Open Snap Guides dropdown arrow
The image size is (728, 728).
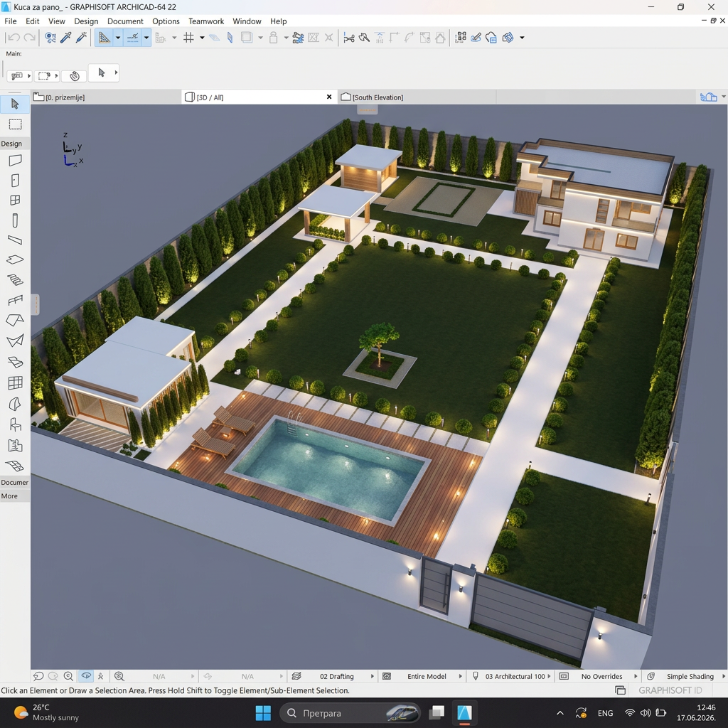(x=146, y=38)
